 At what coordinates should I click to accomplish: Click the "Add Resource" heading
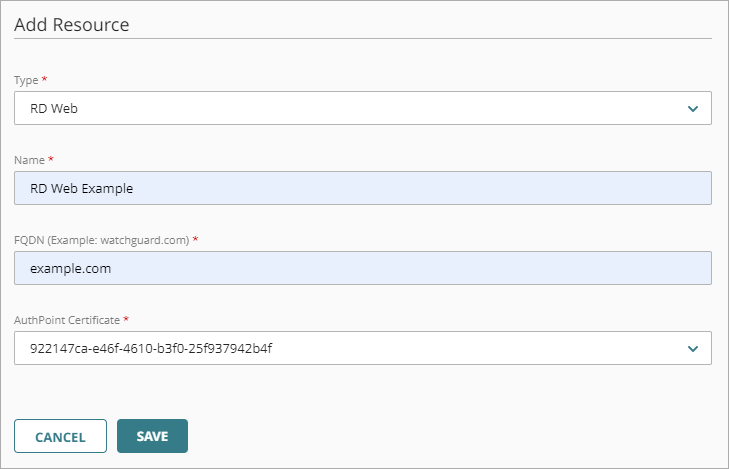71,24
